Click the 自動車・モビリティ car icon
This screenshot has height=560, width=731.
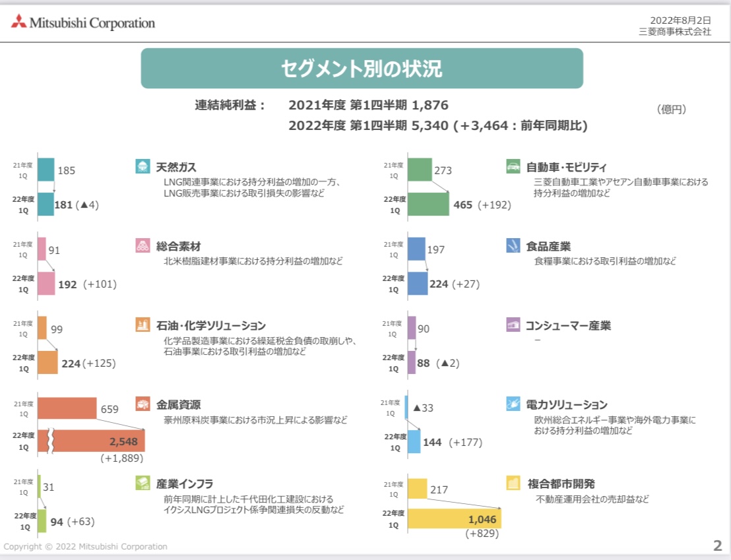[x=513, y=166]
